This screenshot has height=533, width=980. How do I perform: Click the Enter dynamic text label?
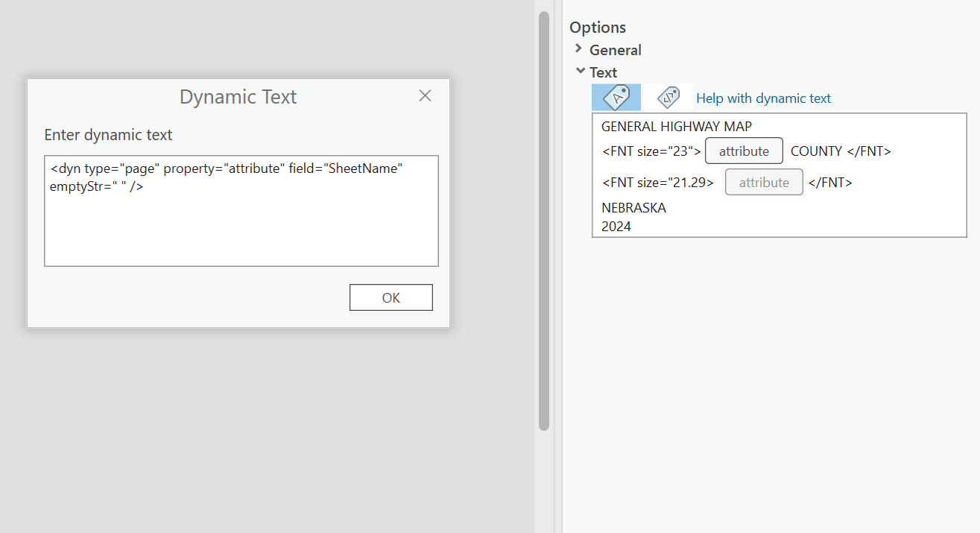pos(108,135)
